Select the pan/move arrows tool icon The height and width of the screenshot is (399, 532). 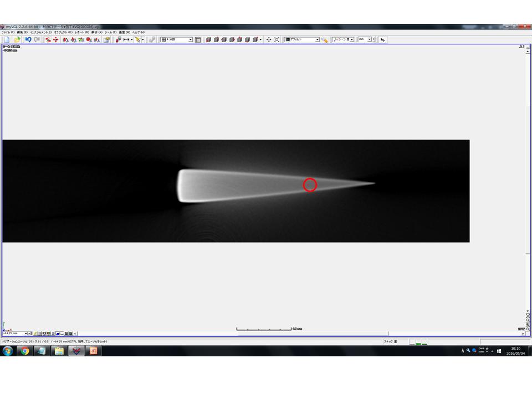click(269, 40)
